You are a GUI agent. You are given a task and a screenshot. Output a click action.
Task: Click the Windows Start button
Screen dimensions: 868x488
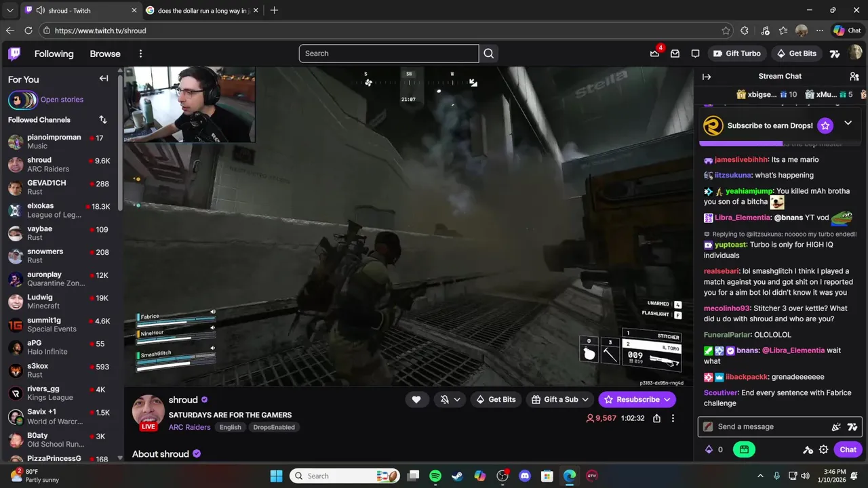pos(276,476)
